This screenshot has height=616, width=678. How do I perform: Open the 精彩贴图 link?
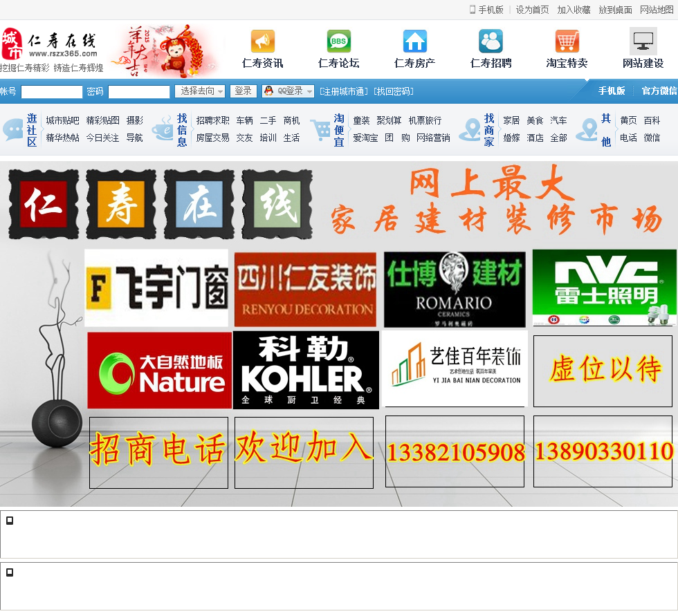coord(103,120)
